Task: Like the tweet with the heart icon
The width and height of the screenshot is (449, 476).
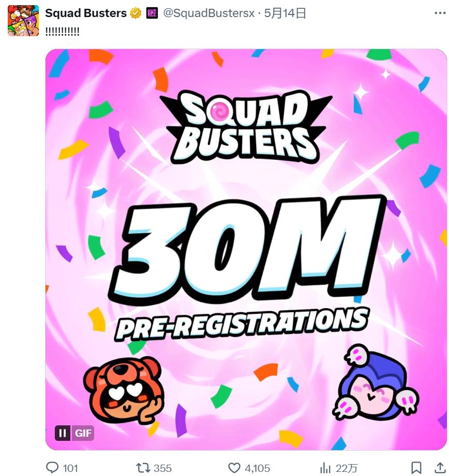Action: (x=234, y=468)
